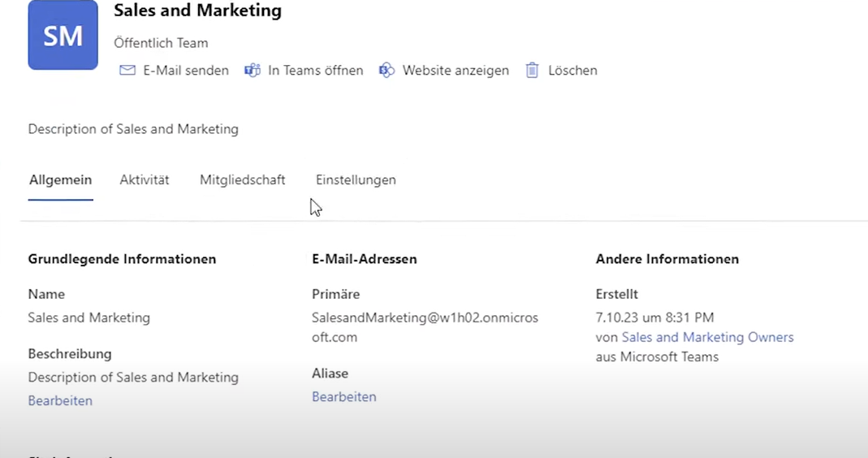Click the trash can Löschen icon
868x458 pixels.
[532, 71]
